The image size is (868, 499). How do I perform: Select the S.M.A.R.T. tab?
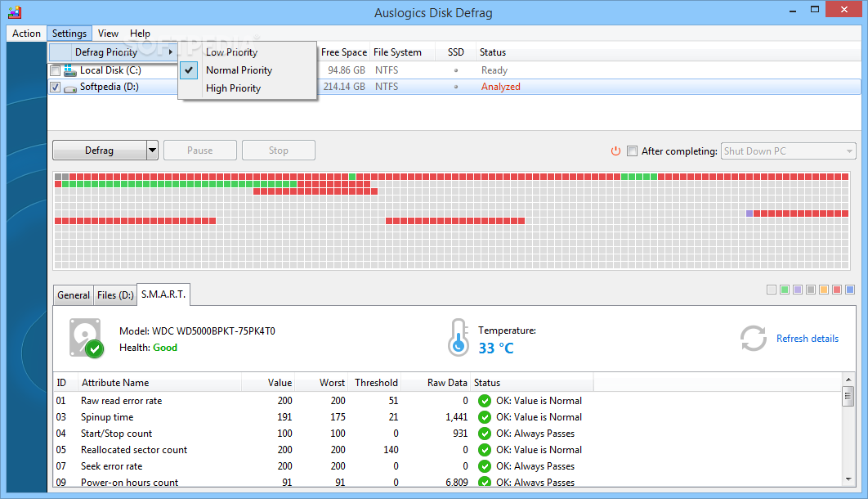click(163, 294)
